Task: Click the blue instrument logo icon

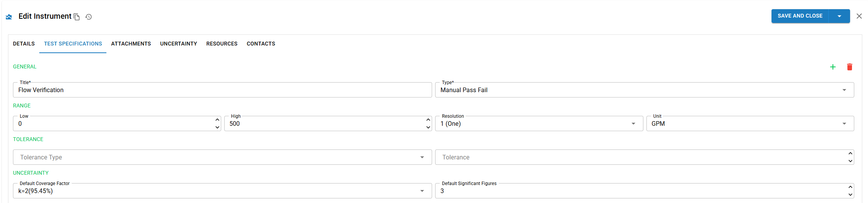Action: click(9, 17)
